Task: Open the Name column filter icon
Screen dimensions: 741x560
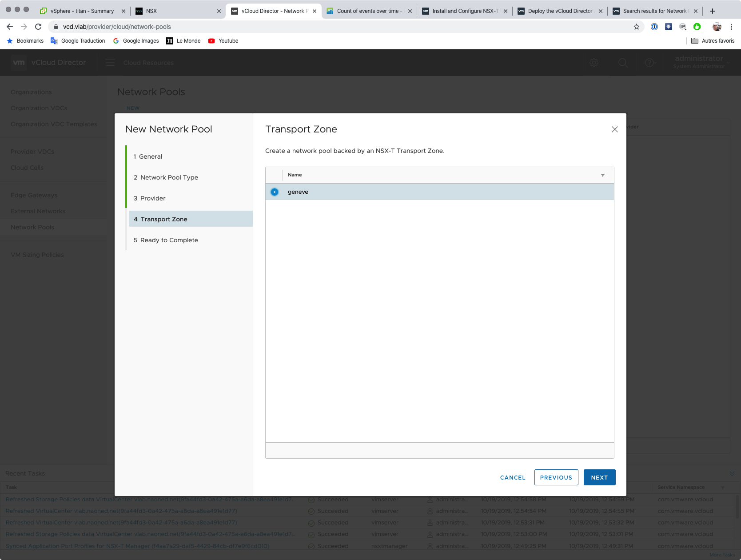Action: coord(603,175)
